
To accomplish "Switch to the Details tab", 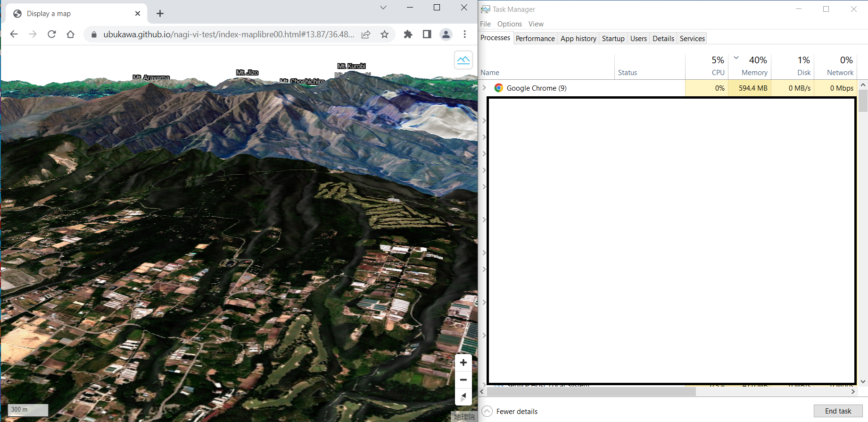I will (663, 39).
